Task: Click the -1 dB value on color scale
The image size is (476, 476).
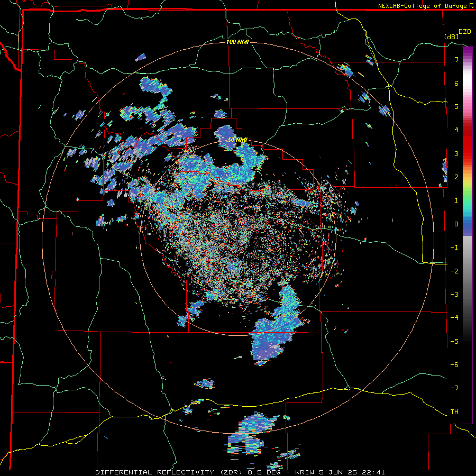Action: tap(454, 248)
